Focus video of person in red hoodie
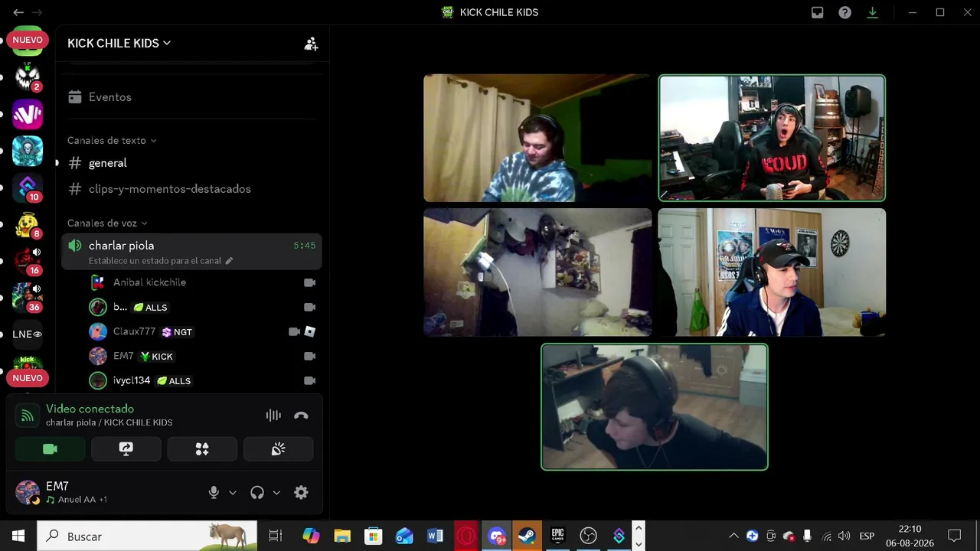Viewport: 980px width, 551px height. tap(772, 138)
